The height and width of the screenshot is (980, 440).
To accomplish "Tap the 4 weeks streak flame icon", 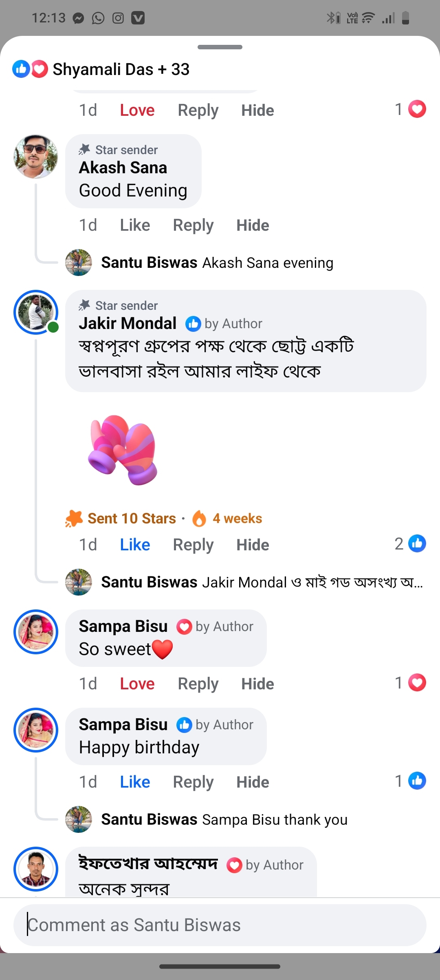I will coord(199,519).
